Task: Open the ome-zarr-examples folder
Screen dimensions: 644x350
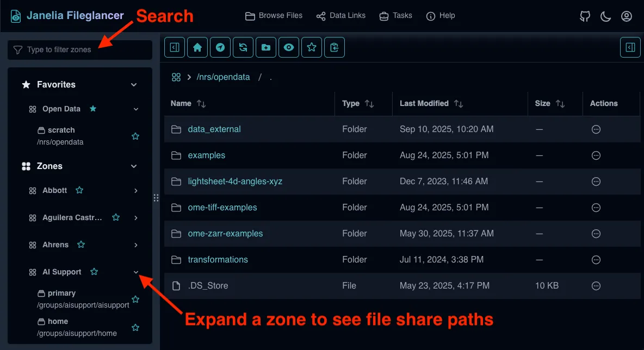Action: (225, 234)
